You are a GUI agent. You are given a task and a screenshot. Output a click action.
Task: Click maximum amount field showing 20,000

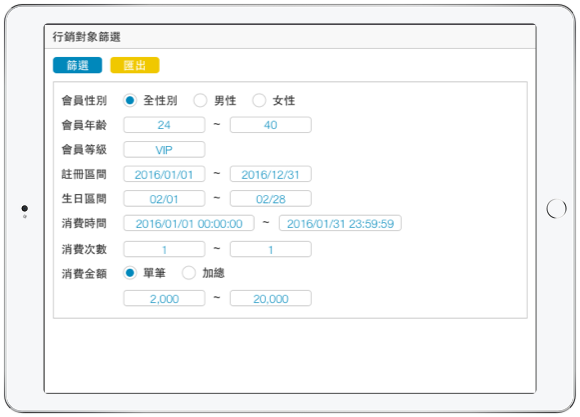[x=271, y=298]
